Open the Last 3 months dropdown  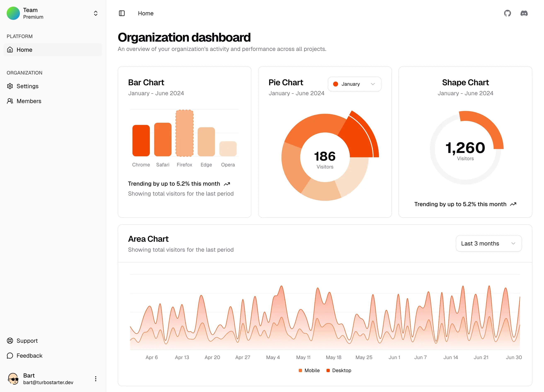click(488, 243)
